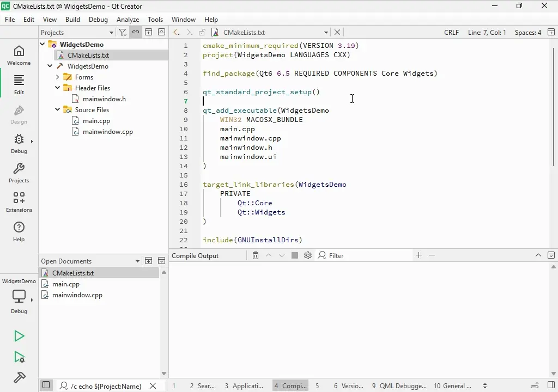Clear Compile Output with trash icon
This screenshot has width=558, height=392.
pos(256,255)
